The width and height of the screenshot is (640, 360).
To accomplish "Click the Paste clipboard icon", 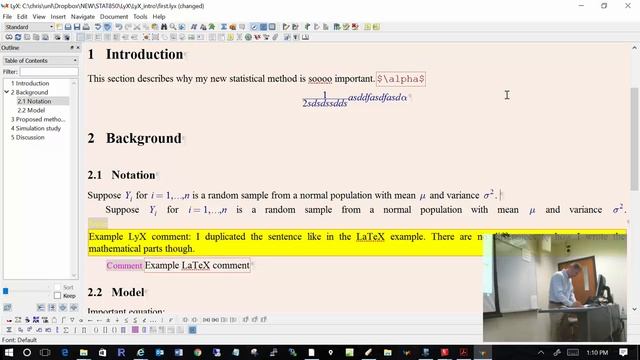I will point(155,27).
